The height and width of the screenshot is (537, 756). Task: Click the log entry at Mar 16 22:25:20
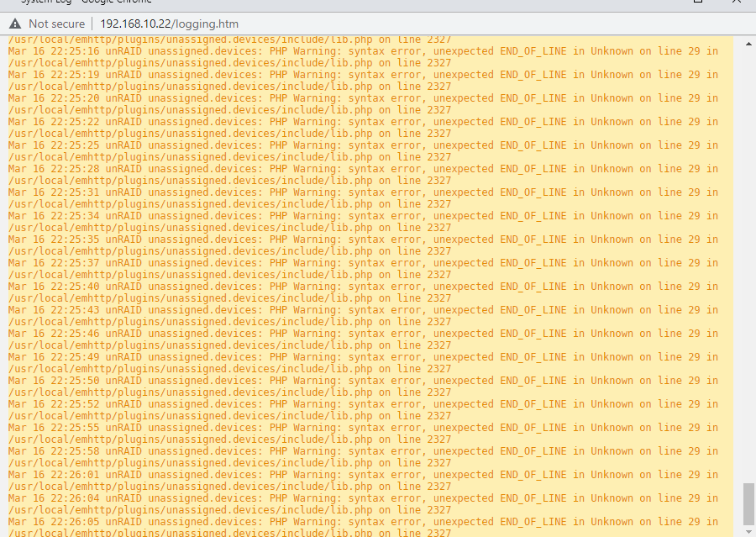(363, 104)
